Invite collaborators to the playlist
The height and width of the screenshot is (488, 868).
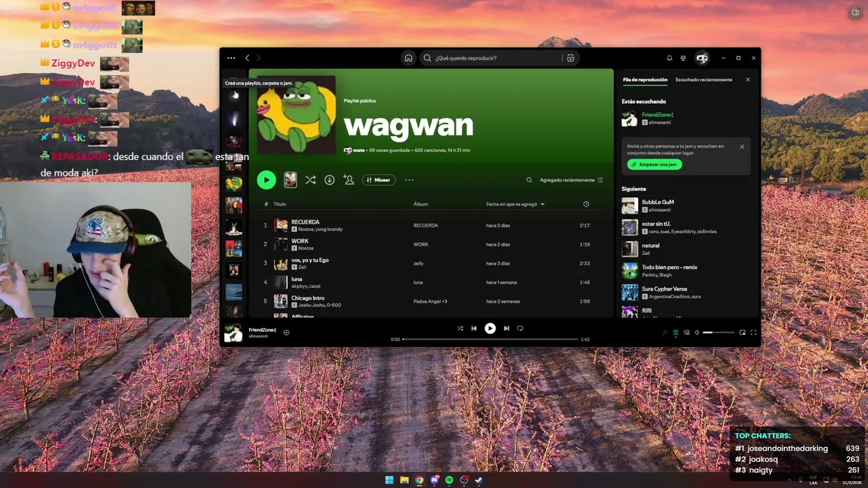[x=349, y=180]
